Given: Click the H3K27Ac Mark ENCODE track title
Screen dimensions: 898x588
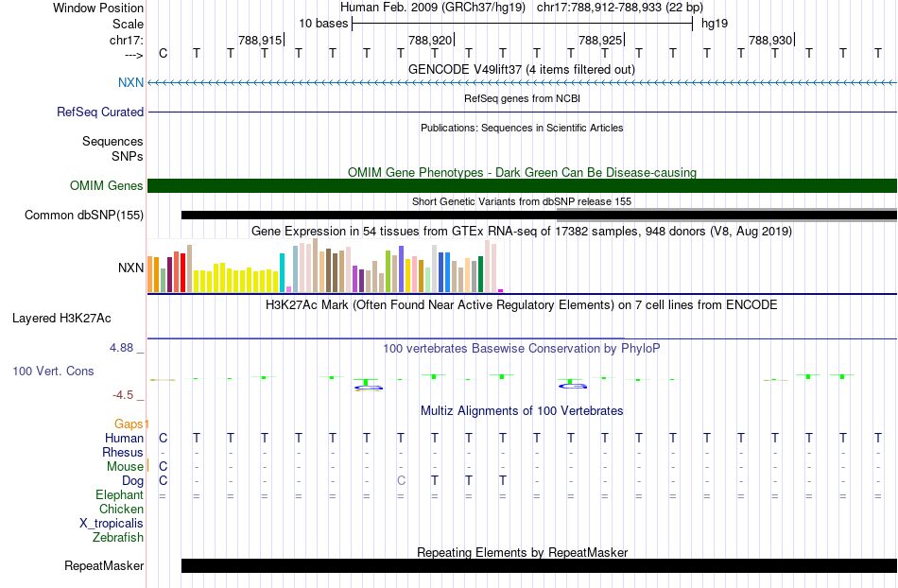Looking at the screenshot, I should tap(522, 304).
